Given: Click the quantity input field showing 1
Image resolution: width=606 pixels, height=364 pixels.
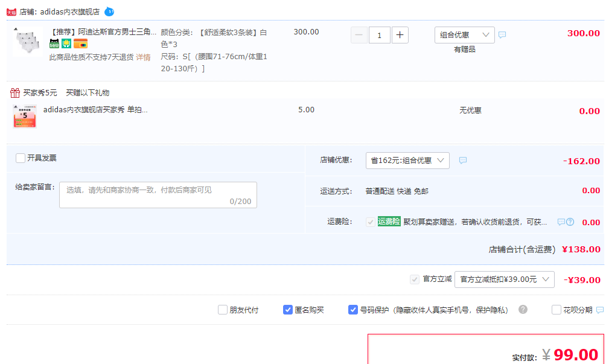Looking at the screenshot, I should (379, 35).
